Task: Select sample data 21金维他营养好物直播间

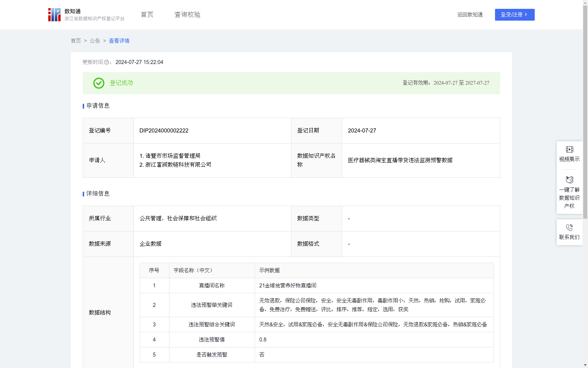Action: tap(288, 286)
